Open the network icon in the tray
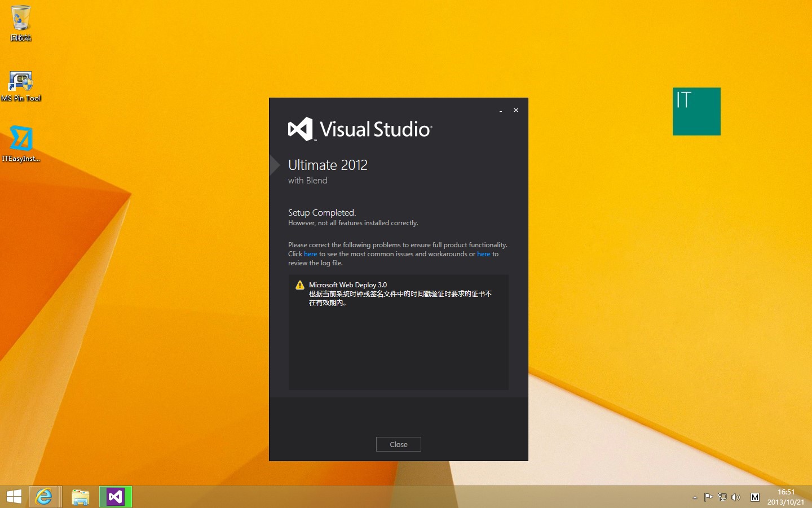Viewport: 812px width, 508px height. [x=722, y=497]
